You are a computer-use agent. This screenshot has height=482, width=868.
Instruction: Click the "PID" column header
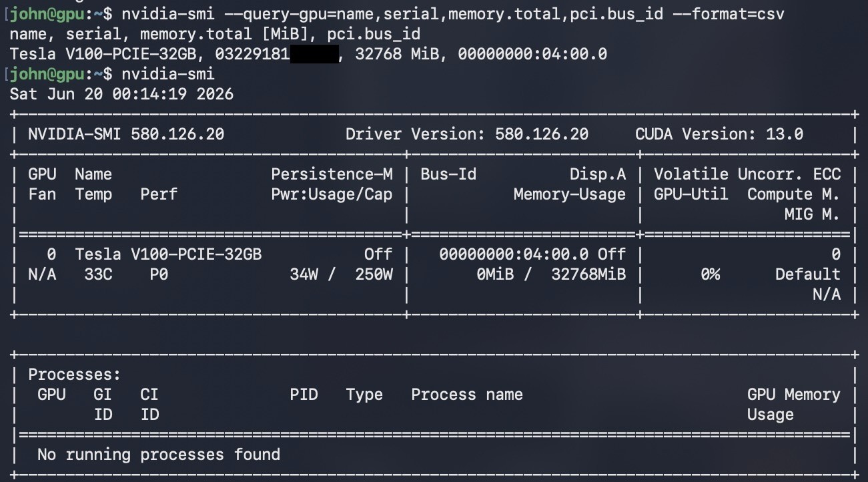(x=304, y=394)
